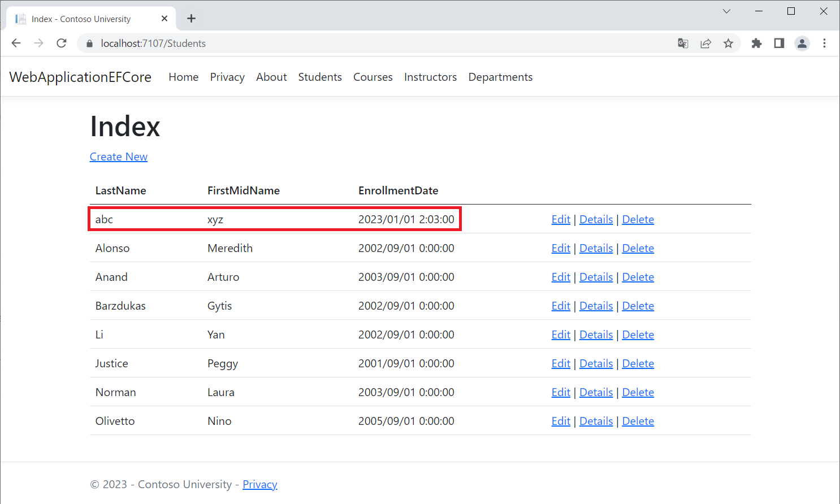Click the Create New link

119,157
